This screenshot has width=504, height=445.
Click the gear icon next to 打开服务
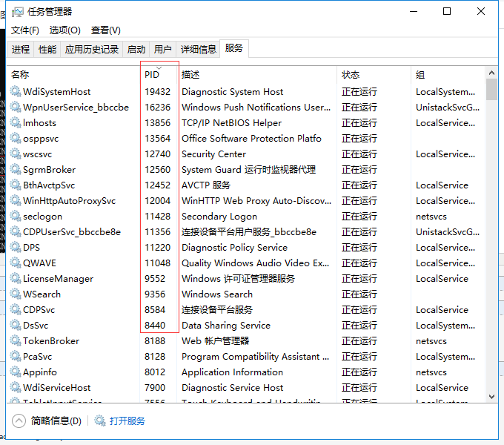(99, 421)
